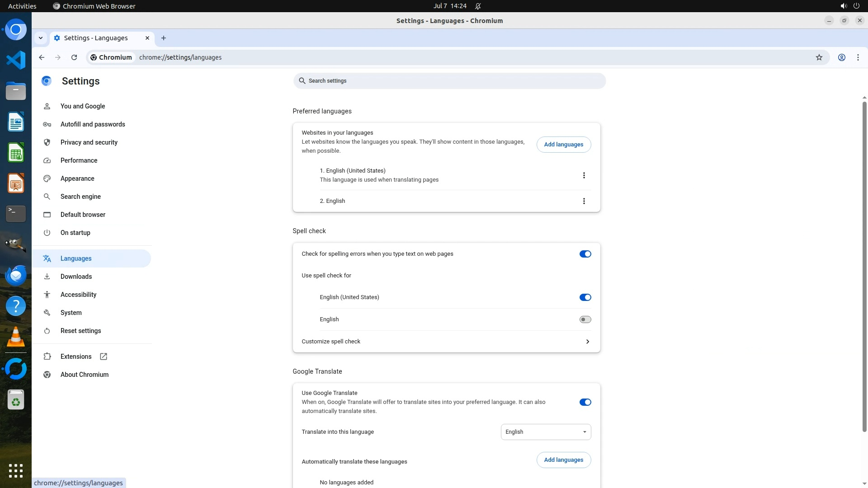Enable spell check for plain English
The height and width of the screenshot is (488, 868).
(x=585, y=319)
